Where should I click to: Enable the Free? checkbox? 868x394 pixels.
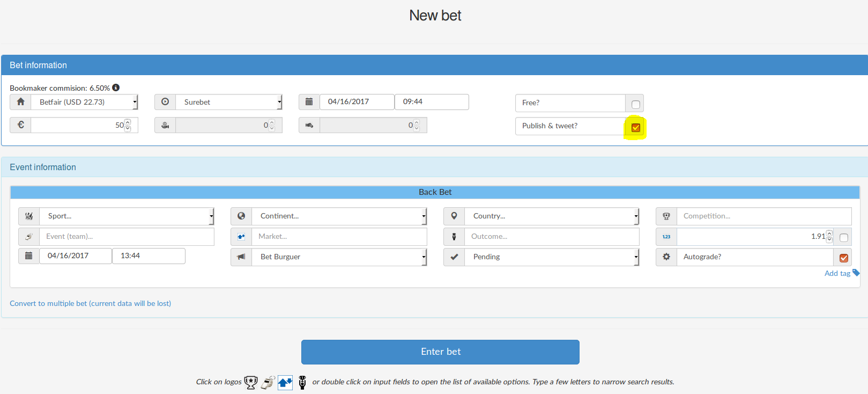point(636,104)
